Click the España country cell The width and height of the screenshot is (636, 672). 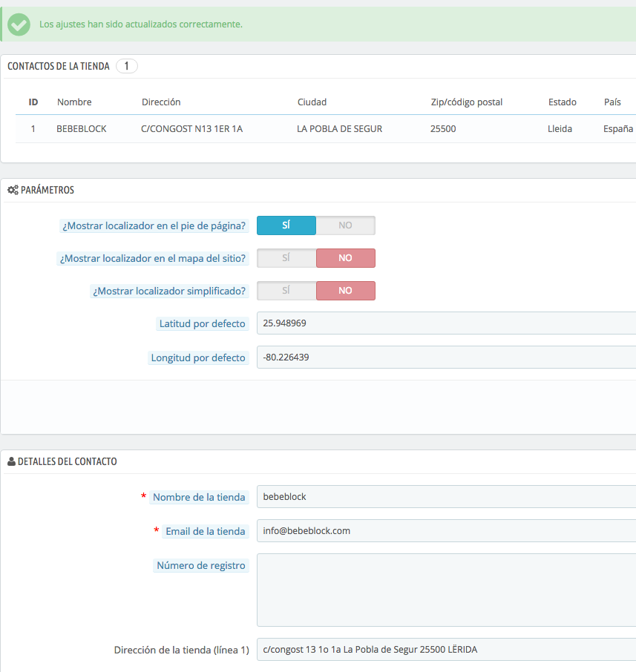(x=618, y=128)
